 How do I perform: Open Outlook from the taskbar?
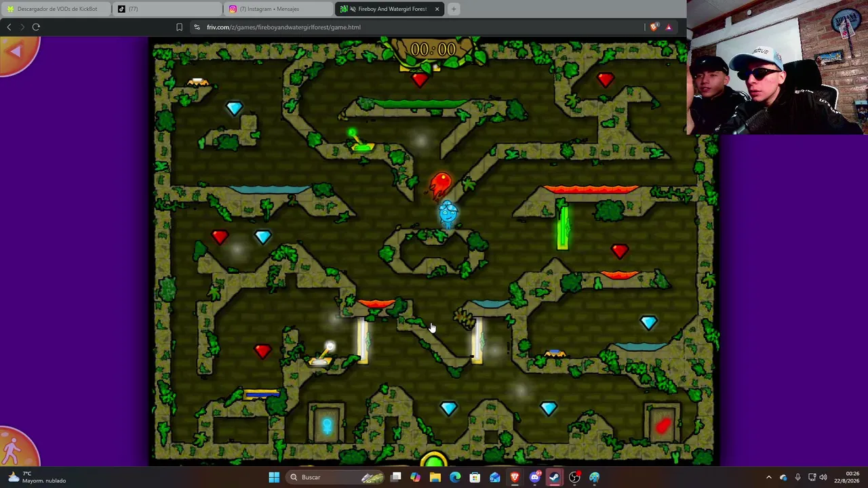point(495,477)
